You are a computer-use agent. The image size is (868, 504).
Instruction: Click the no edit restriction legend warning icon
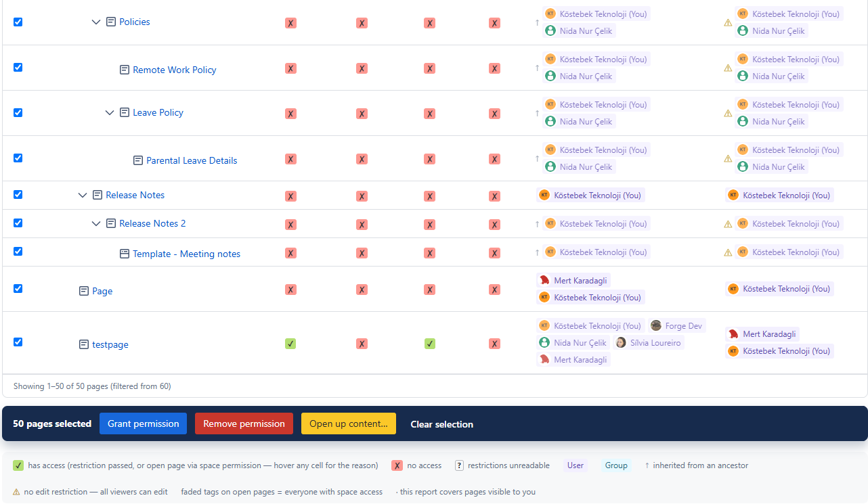(17, 492)
